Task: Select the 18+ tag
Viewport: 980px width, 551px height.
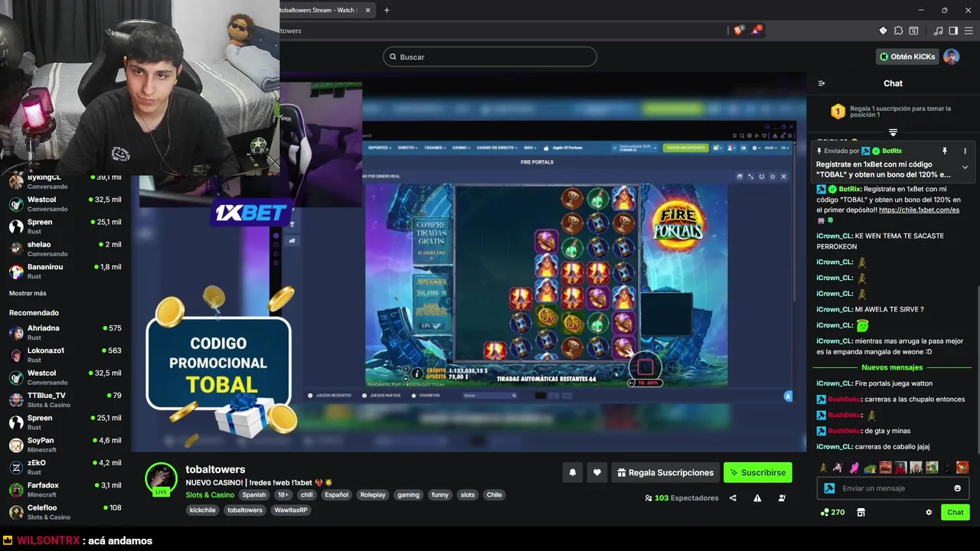Action: [x=283, y=495]
